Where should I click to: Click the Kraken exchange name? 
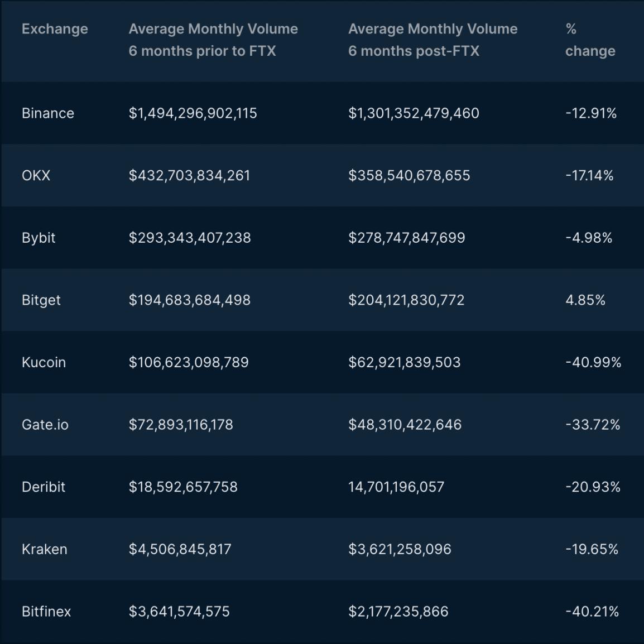pos(45,549)
